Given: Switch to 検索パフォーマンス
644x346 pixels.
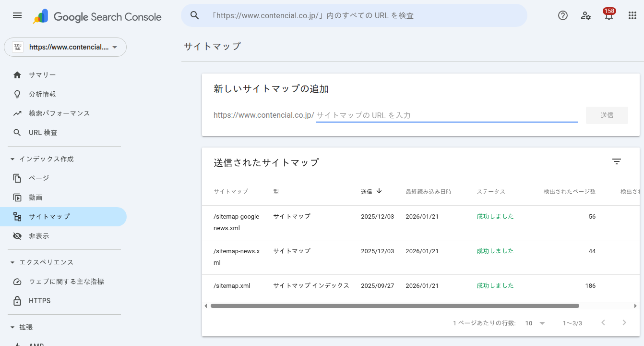Looking at the screenshot, I should click(60, 113).
